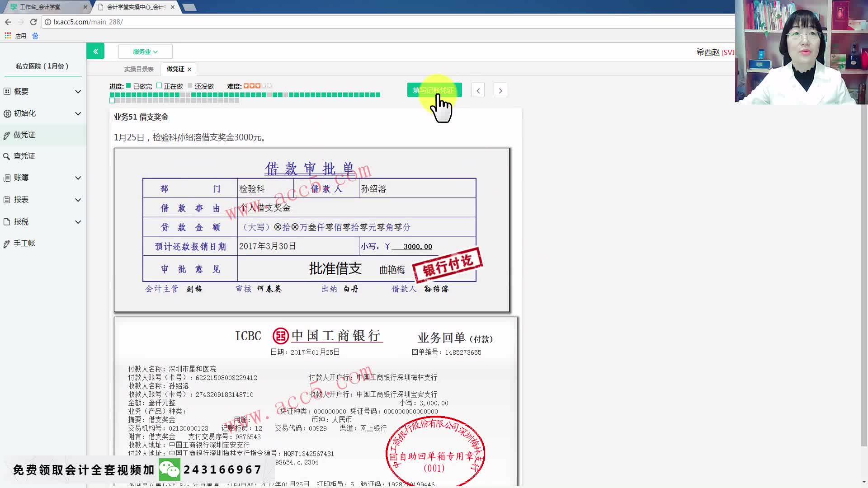Collapse the sidebar with the double-arrow button
The width and height of the screenshot is (868, 488).
pyautogui.click(x=95, y=52)
